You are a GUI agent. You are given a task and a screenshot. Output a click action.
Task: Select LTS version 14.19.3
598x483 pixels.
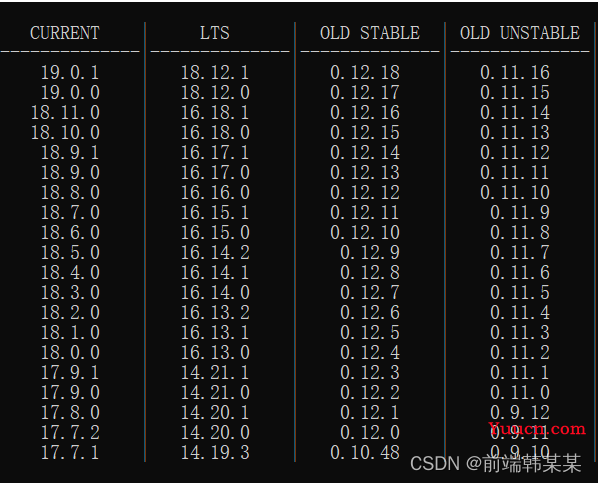click(215, 452)
